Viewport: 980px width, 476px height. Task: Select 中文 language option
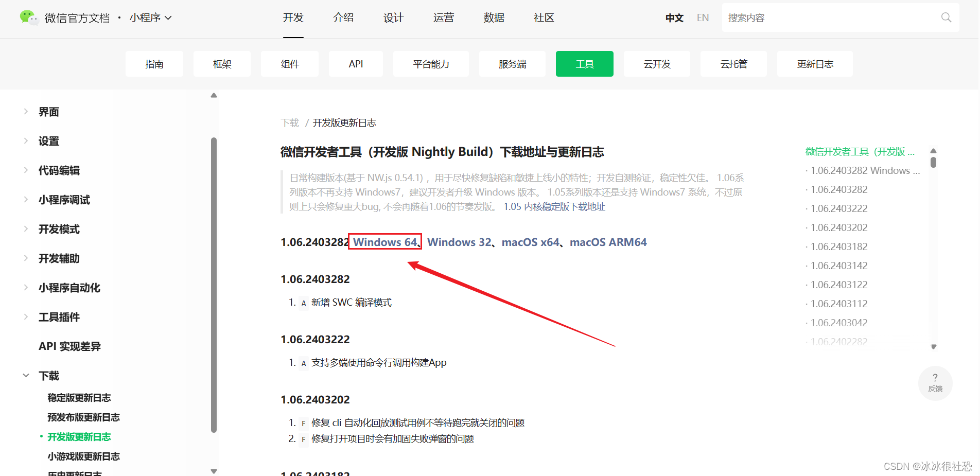pyautogui.click(x=674, y=18)
